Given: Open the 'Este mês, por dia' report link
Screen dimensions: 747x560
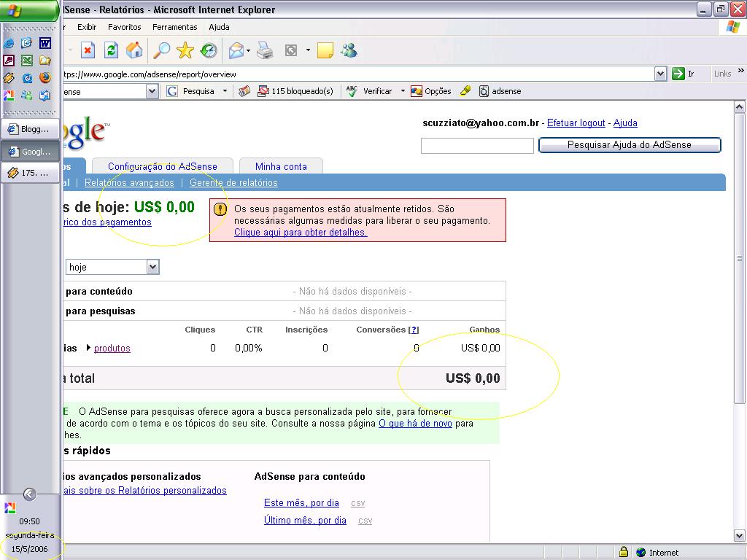Looking at the screenshot, I should click(301, 503).
